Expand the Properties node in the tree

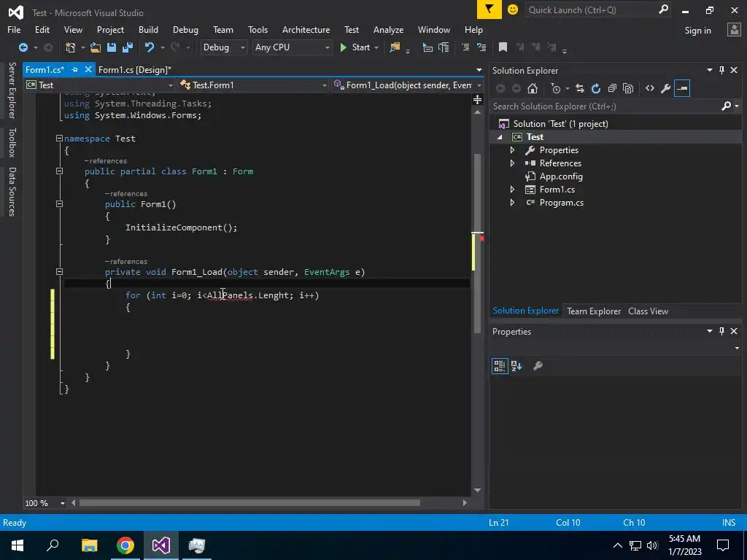pos(513,150)
